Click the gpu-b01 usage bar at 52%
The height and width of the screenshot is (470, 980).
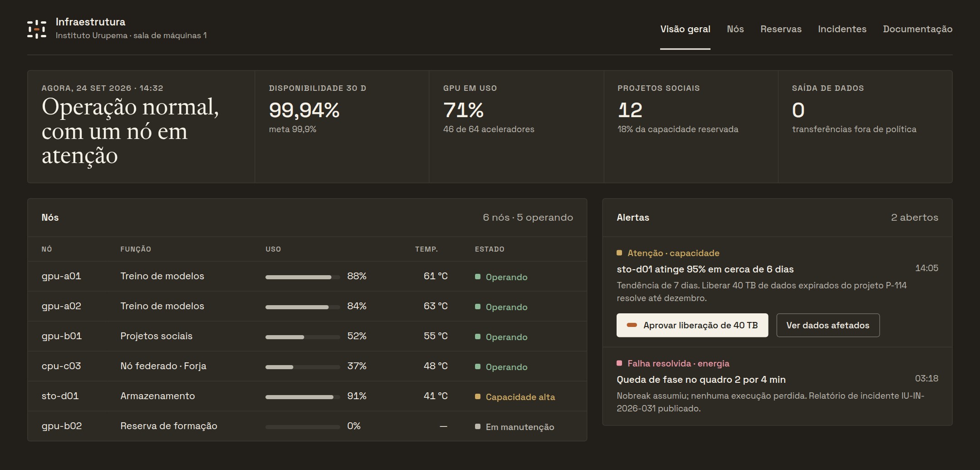point(303,337)
